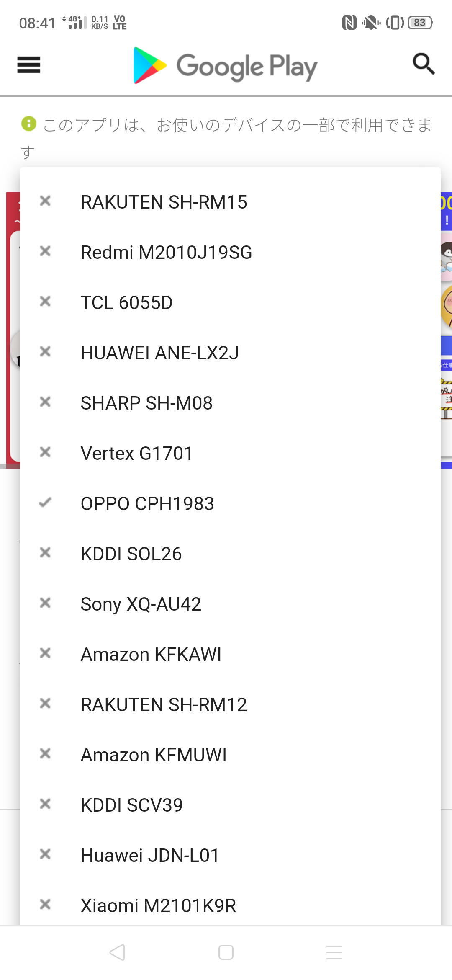Tap the search magnifier icon
The height and width of the screenshot is (980, 452).
pyautogui.click(x=424, y=64)
